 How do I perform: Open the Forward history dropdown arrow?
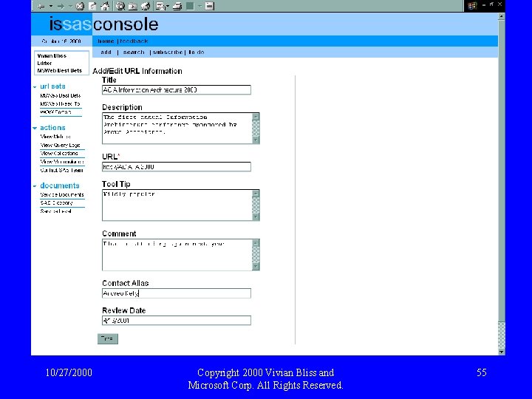click(70, 6)
